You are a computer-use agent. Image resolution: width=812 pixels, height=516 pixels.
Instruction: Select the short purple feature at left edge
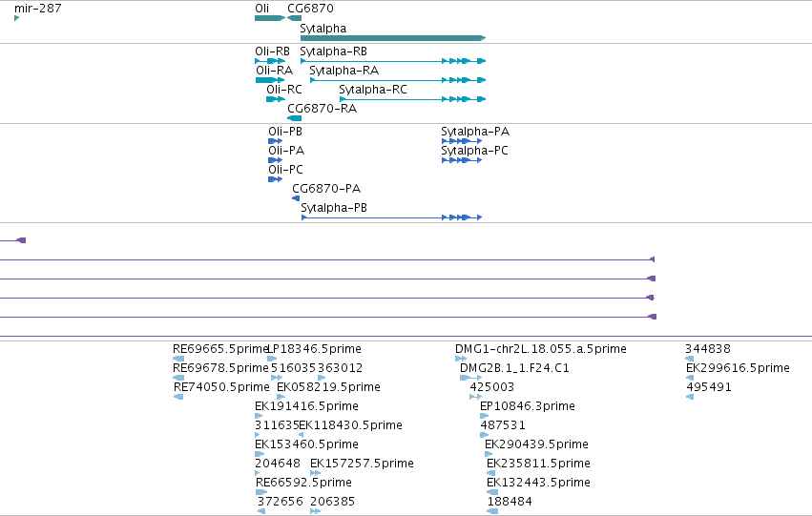coord(13,240)
